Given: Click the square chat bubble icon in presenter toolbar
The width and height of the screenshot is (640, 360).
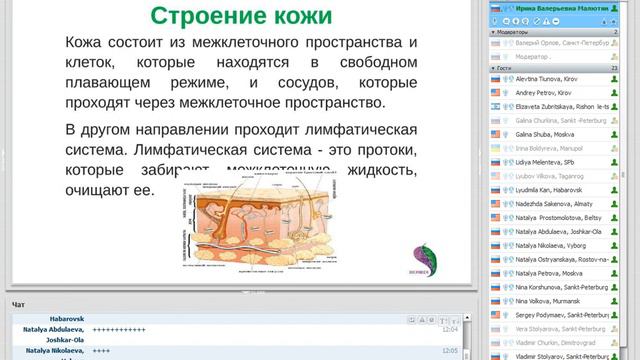Looking at the screenshot, I should [x=506, y=21].
